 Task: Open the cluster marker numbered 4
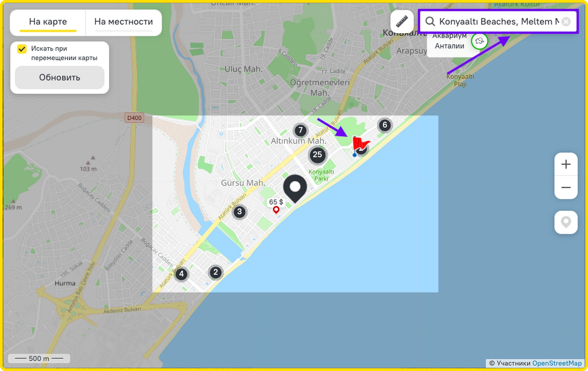point(181,274)
